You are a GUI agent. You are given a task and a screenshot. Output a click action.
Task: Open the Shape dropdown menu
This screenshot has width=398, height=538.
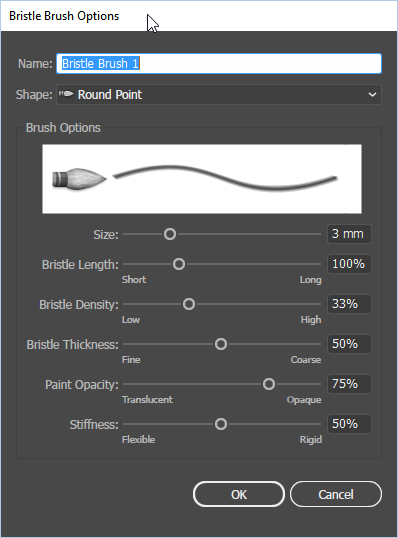(x=219, y=94)
